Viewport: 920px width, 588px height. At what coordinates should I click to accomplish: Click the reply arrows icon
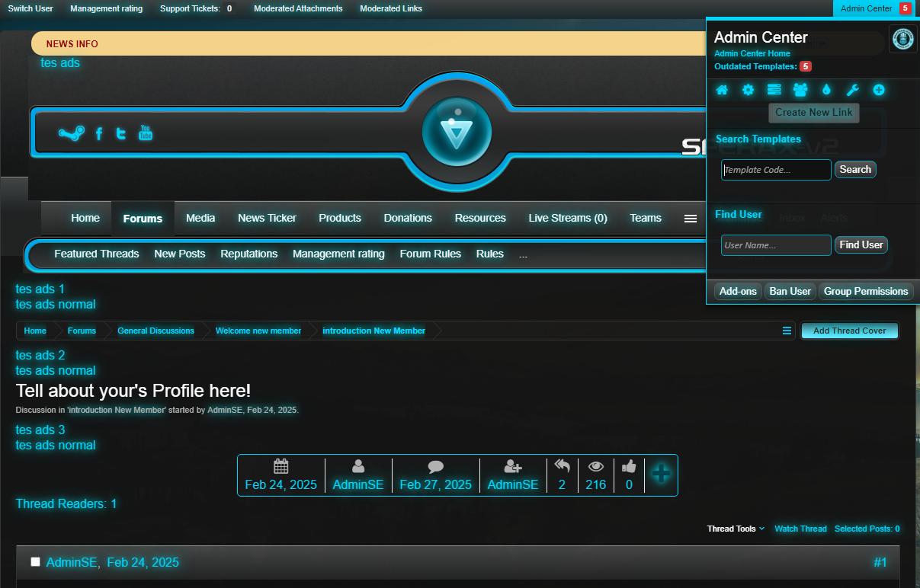[x=562, y=465]
